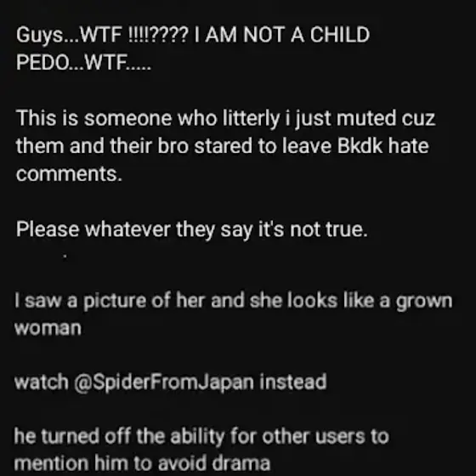Image resolution: width=476 pixels, height=476 pixels.
Task: Click the 'PEDO...WTF.....' line
Action: [x=83, y=63]
